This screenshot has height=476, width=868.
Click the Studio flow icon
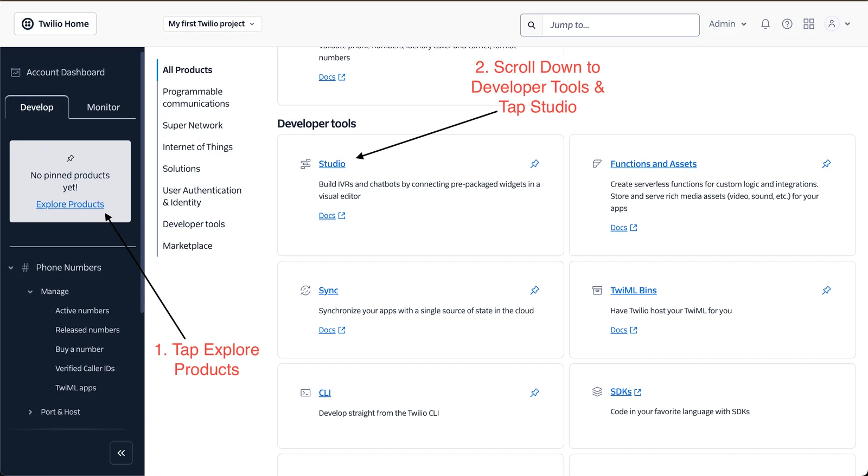(305, 164)
